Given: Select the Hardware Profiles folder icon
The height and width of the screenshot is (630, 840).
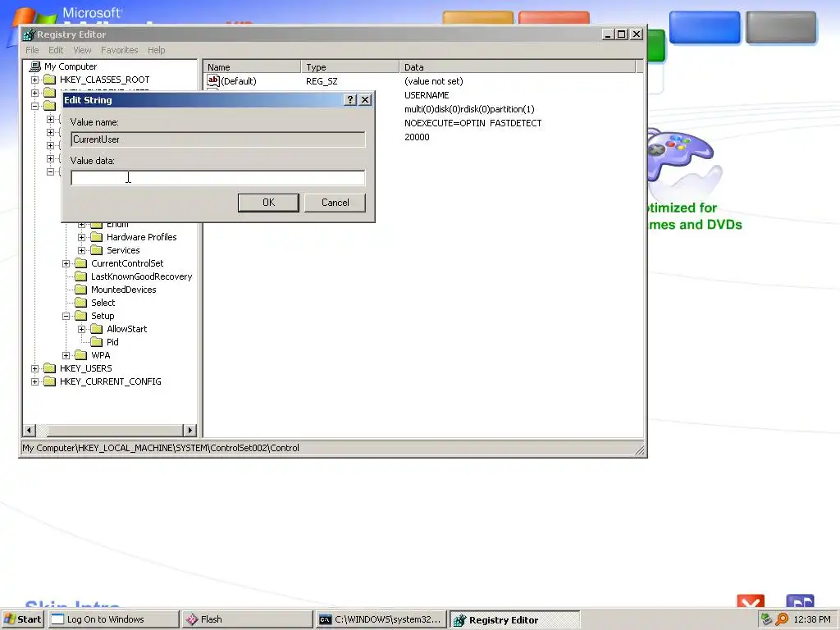Looking at the screenshot, I should 97,237.
